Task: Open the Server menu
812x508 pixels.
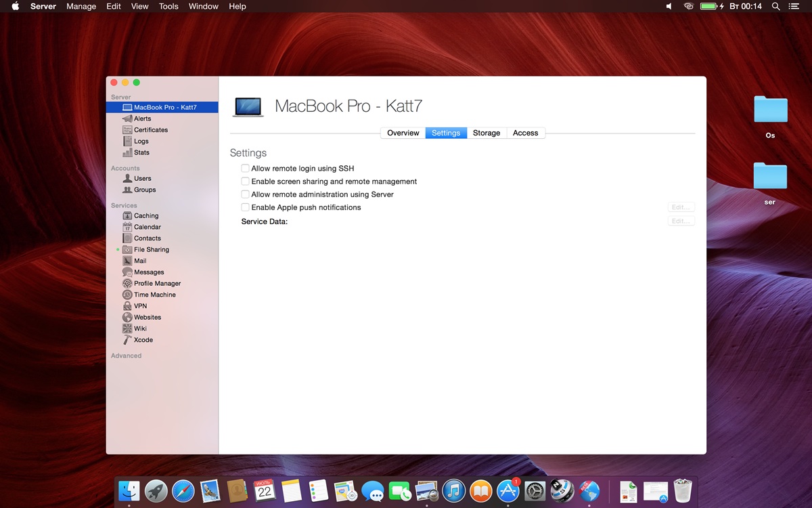Action: pyautogui.click(x=43, y=6)
